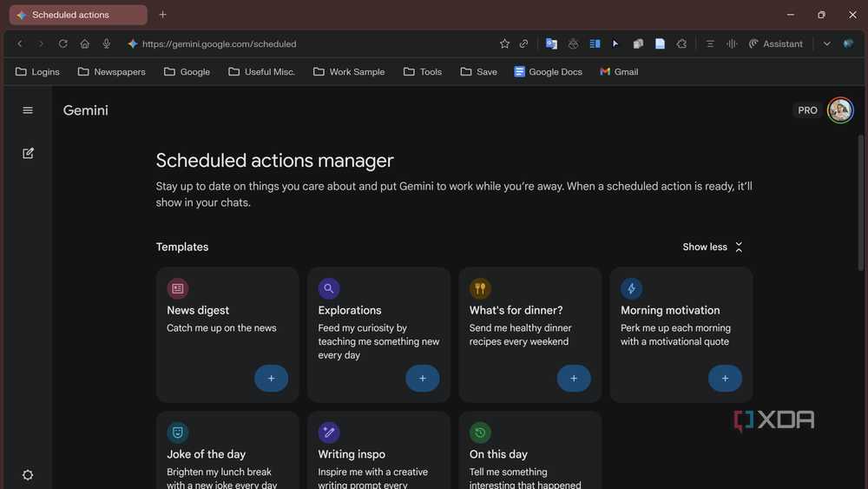This screenshot has height=489, width=868.
Task: Start a new chat with the compose icon
Action: [x=28, y=154]
